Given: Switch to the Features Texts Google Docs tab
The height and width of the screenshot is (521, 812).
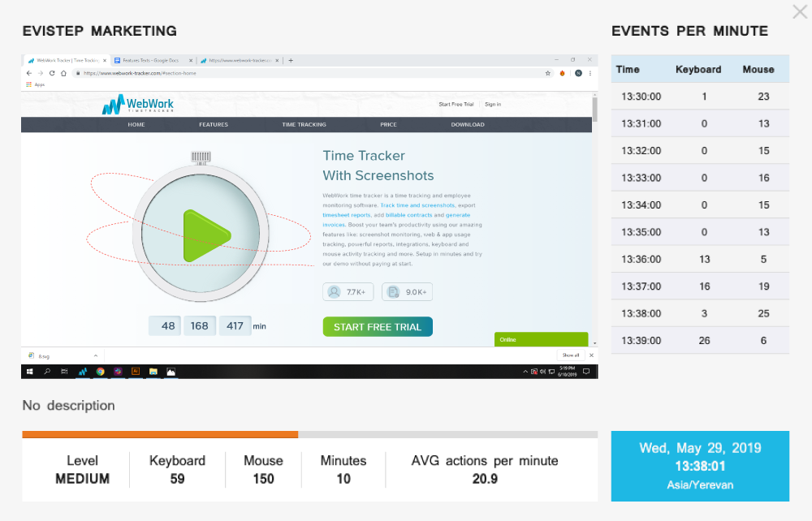Looking at the screenshot, I should click(153, 61).
